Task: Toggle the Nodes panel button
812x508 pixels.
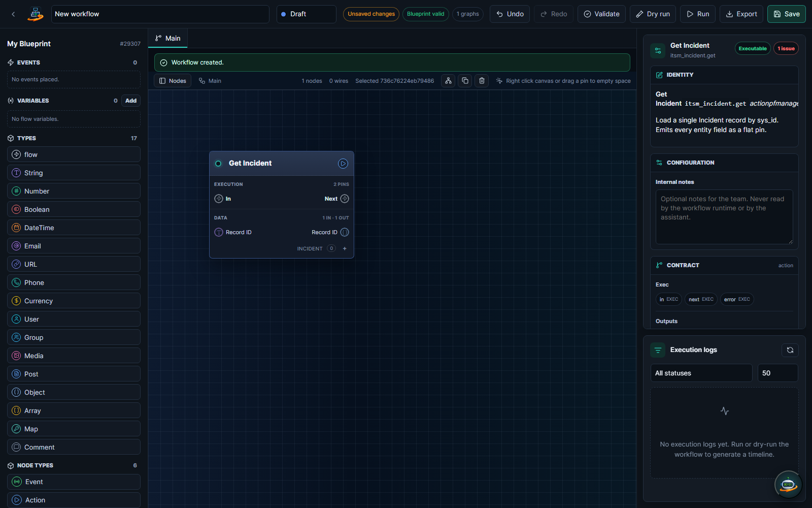Action: [x=173, y=81]
